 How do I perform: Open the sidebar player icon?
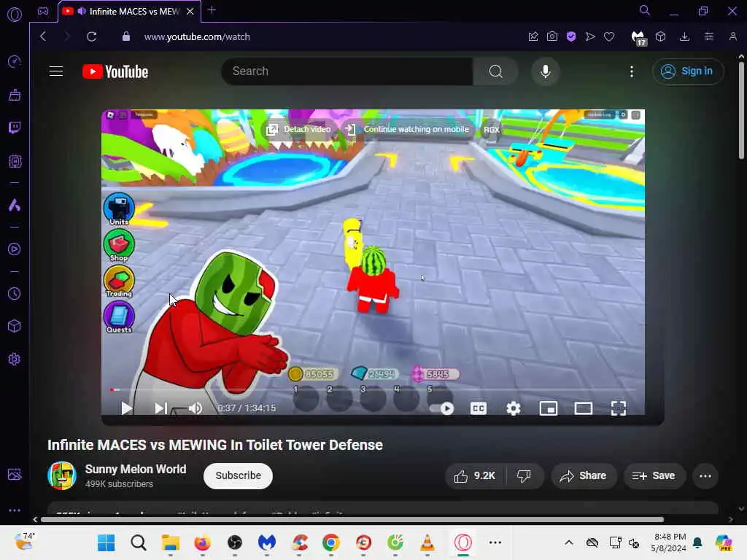click(x=15, y=249)
